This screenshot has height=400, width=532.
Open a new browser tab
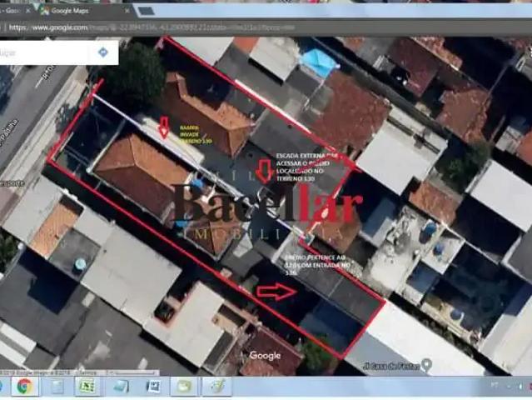point(146,11)
